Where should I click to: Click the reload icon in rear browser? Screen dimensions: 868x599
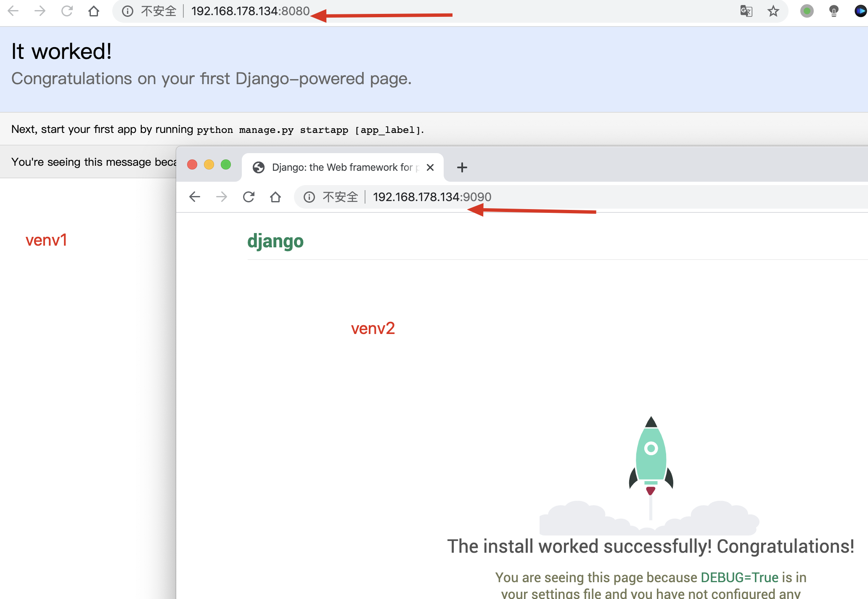point(67,11)
